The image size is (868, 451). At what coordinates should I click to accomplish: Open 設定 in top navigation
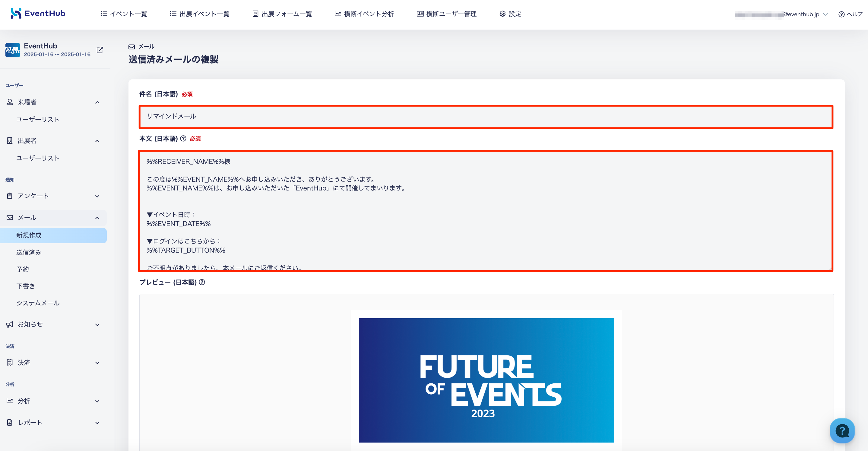click(510, 14)
